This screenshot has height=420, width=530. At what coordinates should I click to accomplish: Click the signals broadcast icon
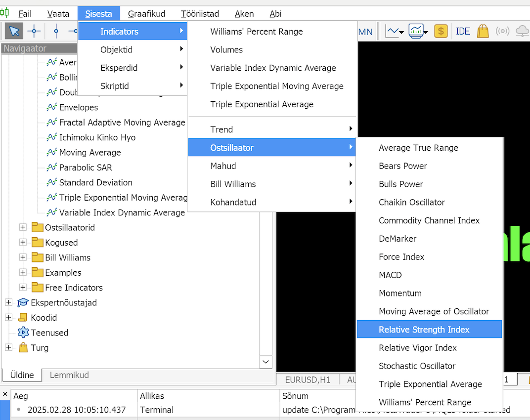coord(503,32)
